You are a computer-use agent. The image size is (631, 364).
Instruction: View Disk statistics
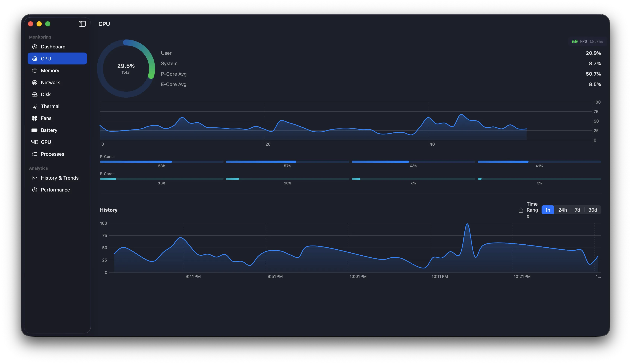pos(46,94)
